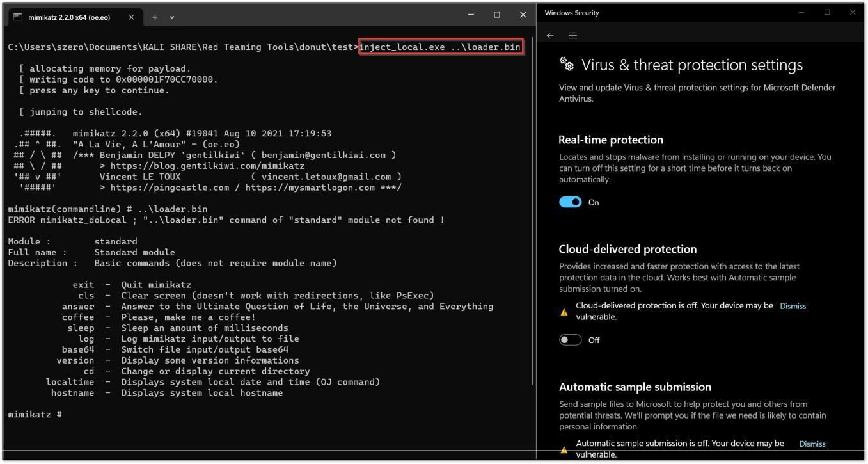Close the mimikatz terminal tab
This screenshot has width=868, height=464.
(132, 17)
